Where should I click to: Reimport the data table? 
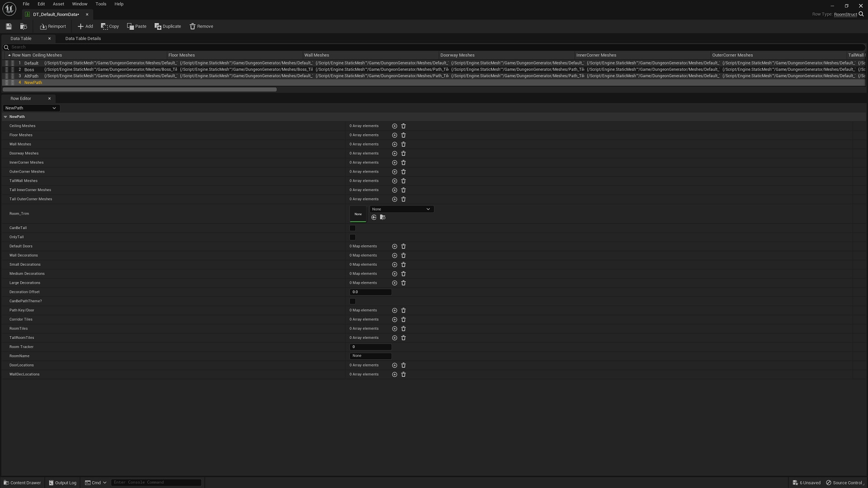(x=52, y=26)
